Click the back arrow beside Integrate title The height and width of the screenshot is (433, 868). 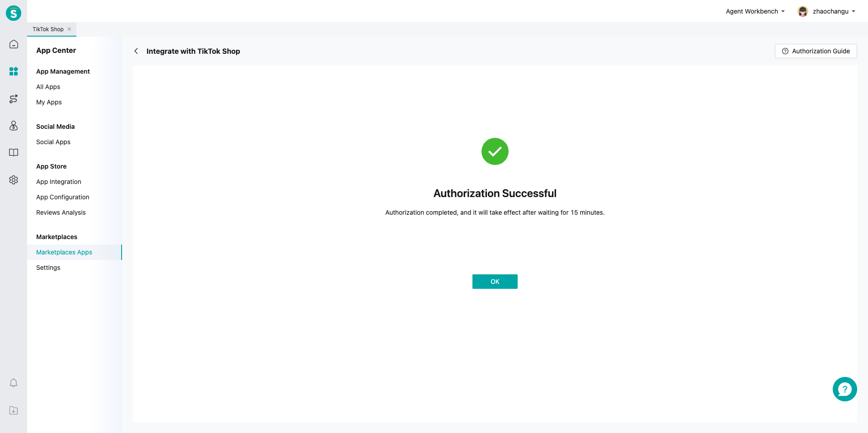pos(136,51)
